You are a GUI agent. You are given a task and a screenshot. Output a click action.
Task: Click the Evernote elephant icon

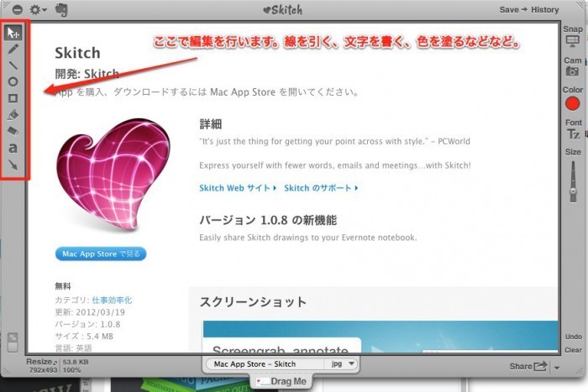point(61,10)
